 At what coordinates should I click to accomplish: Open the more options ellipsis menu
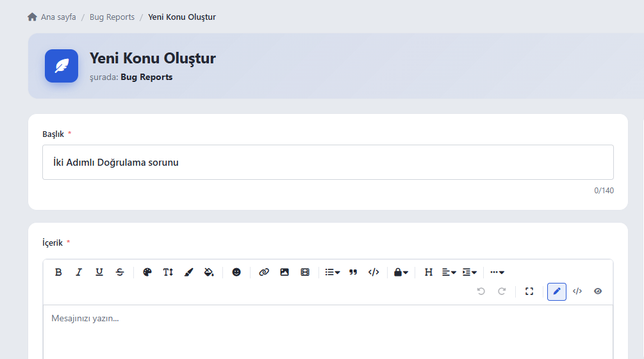497,272
